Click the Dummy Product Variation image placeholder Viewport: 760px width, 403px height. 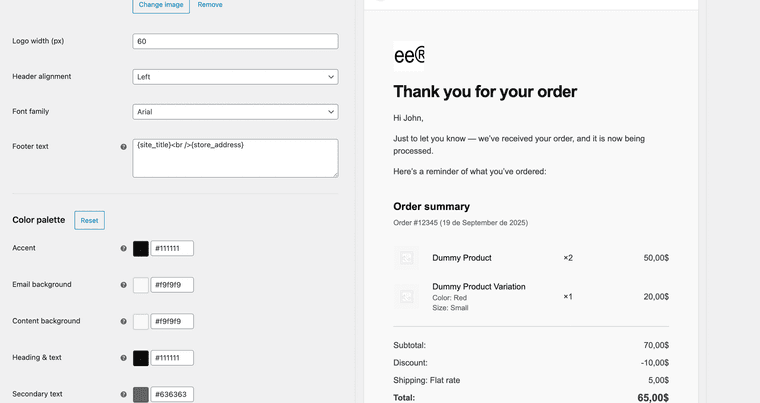[406, 297]
